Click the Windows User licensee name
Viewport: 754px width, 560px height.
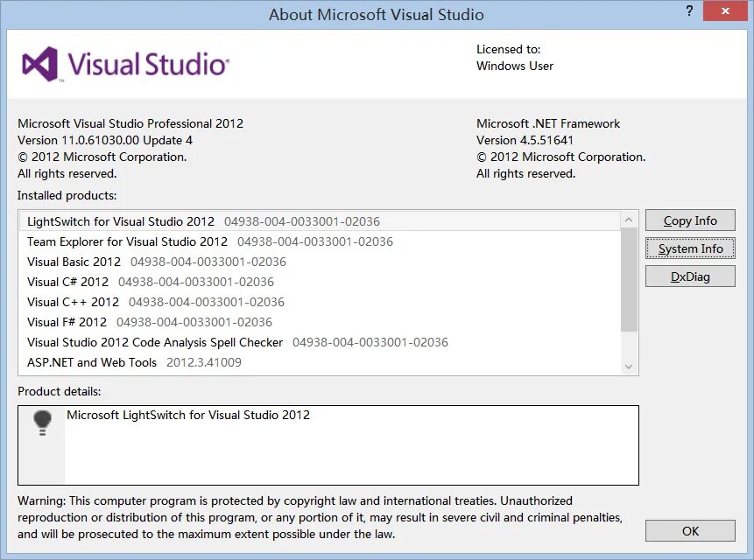(515, 66)
